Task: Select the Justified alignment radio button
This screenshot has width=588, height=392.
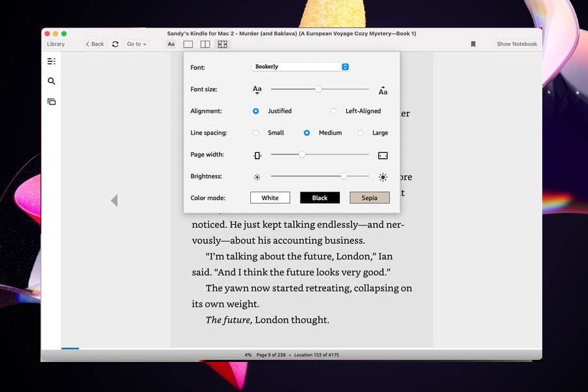Action: [255, 111]
